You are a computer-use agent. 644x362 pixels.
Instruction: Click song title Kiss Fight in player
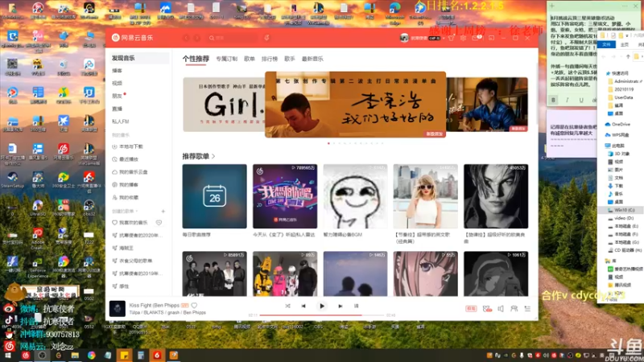pyautogui.click(x=154, y=306)
